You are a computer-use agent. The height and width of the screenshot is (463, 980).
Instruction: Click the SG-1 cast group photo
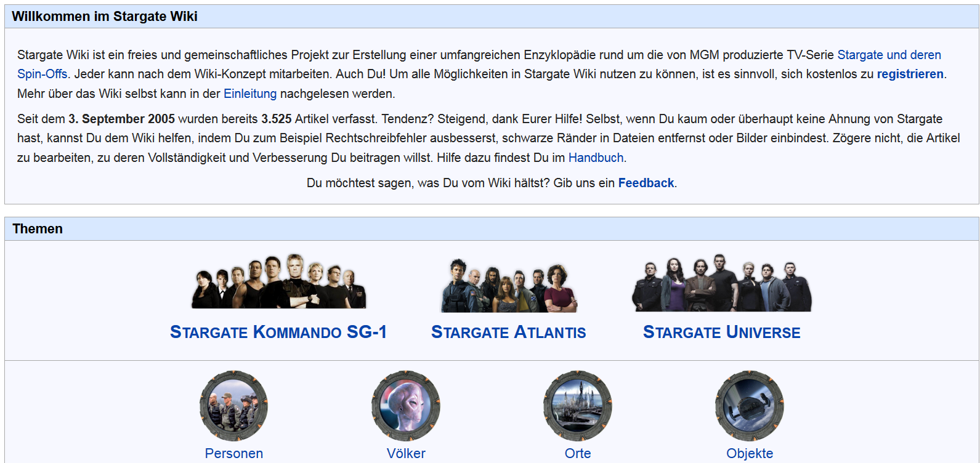pos(278,282)
